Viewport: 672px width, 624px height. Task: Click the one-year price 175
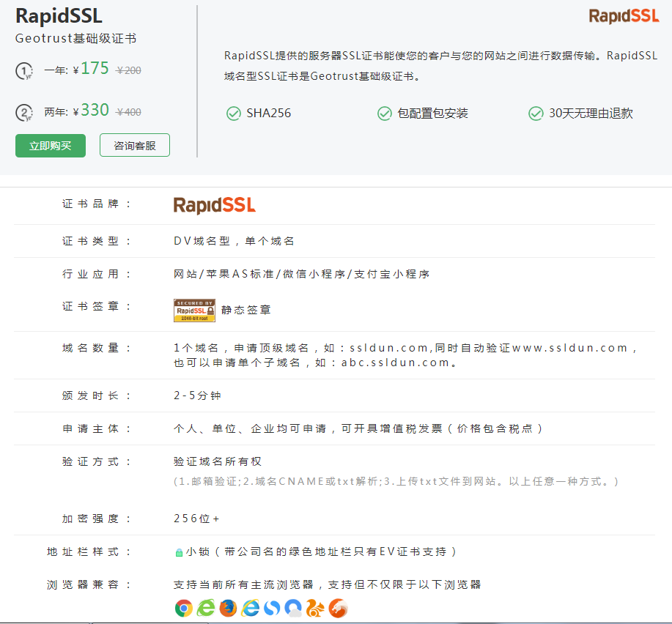(95, 69)
